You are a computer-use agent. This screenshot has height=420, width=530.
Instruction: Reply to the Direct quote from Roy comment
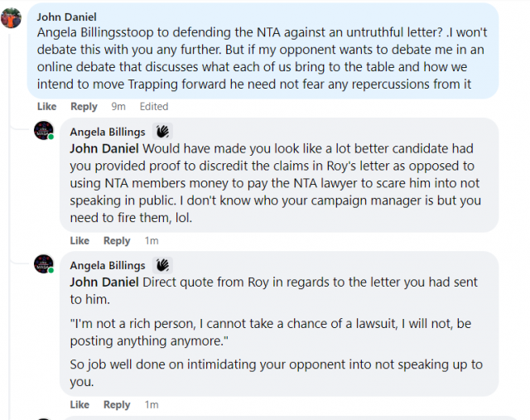click(117, 404)
